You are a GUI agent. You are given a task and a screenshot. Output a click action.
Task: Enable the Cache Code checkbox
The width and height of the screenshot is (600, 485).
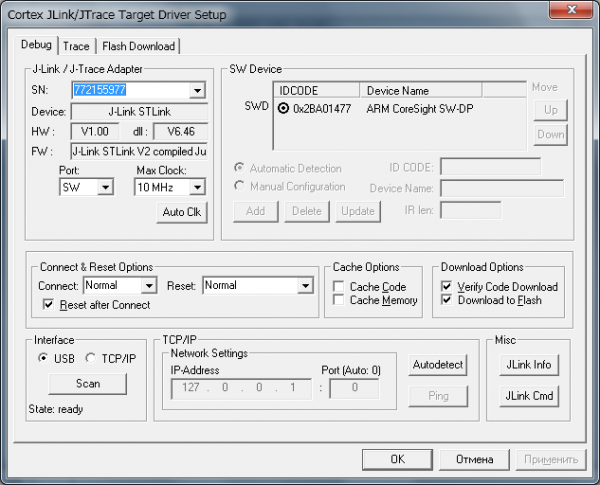tap(339, 287)
